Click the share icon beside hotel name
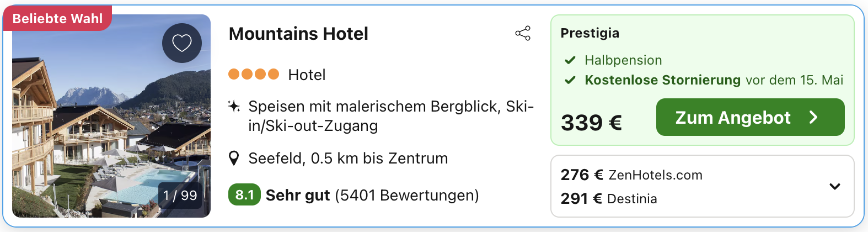Viewport: 868px width, 232px height. (523, 34)
